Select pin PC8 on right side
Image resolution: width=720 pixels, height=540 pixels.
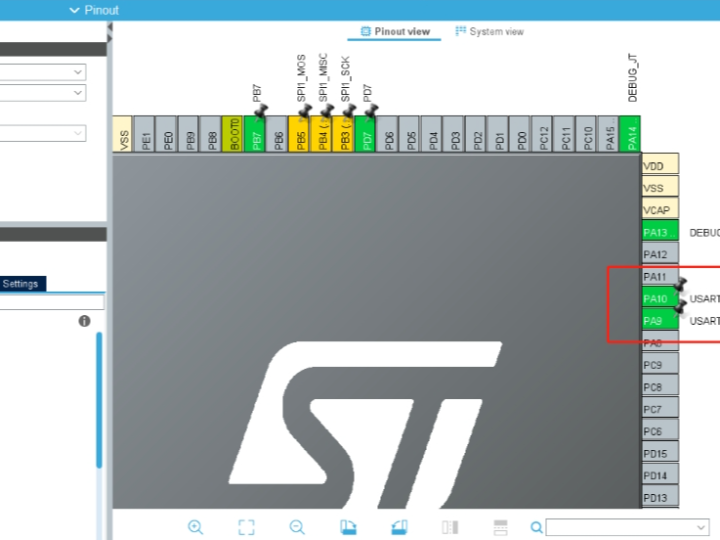(x=660, y=387)
